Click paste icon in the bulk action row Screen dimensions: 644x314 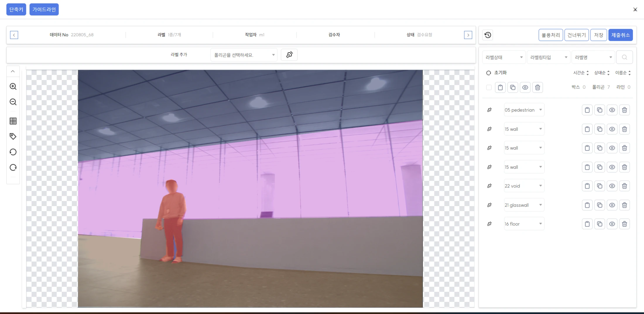tap(500, 87)
